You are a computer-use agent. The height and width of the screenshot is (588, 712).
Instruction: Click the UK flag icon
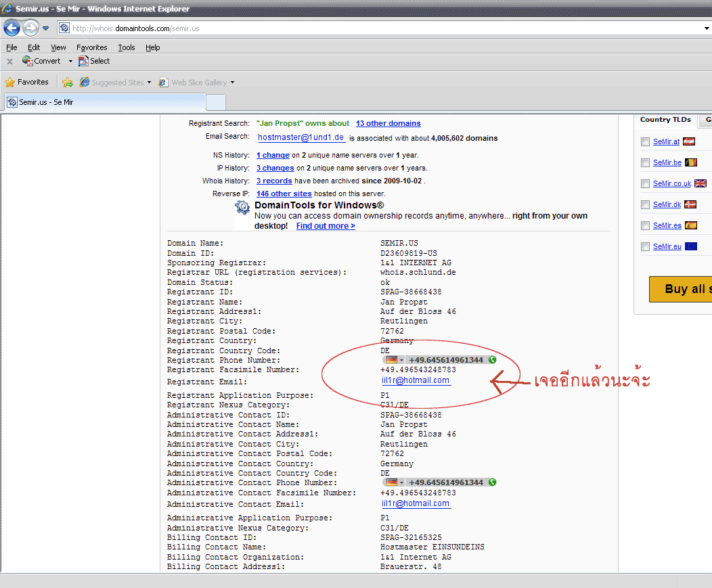[x=700, y=183]
